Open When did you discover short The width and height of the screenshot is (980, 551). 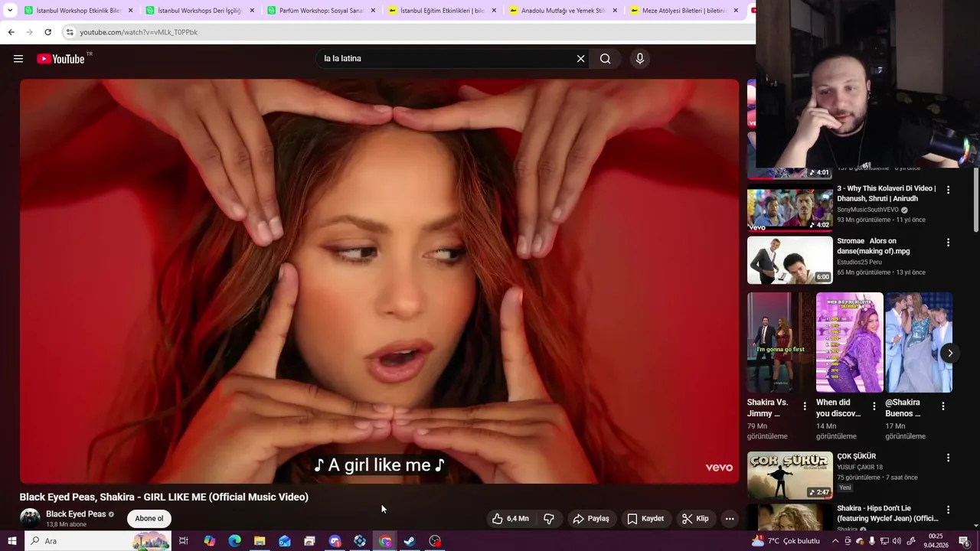(850, 342)
